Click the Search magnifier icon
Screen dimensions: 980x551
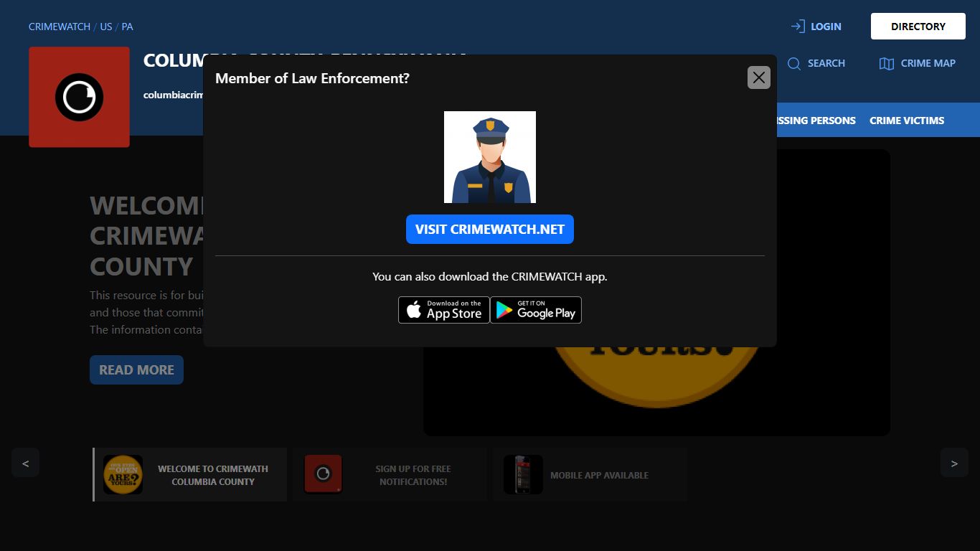coord(794,64)
